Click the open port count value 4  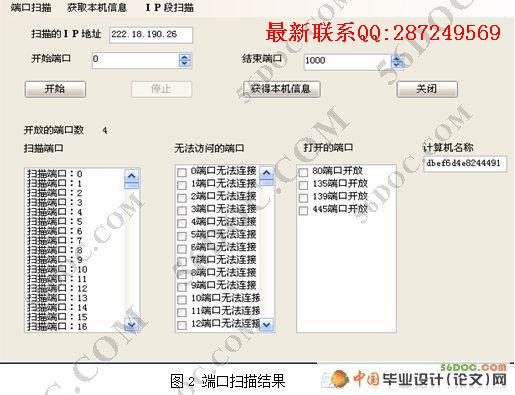coord(105,130)
